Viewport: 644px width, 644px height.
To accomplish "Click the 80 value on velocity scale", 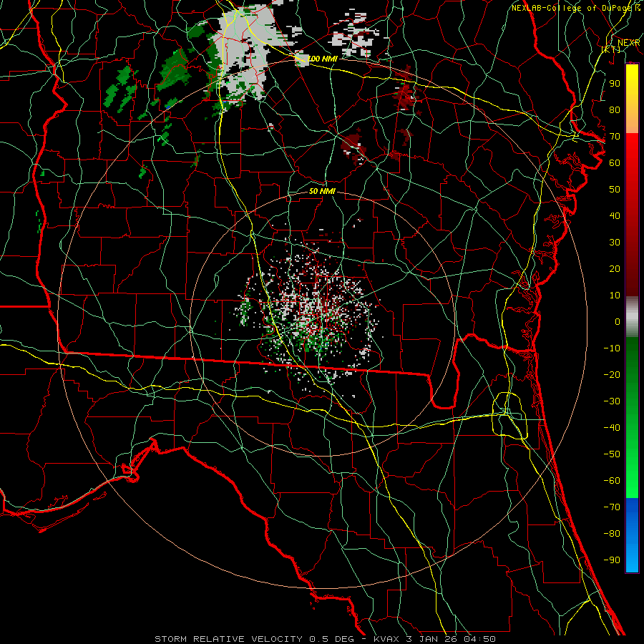I will [x=615, y=110].
